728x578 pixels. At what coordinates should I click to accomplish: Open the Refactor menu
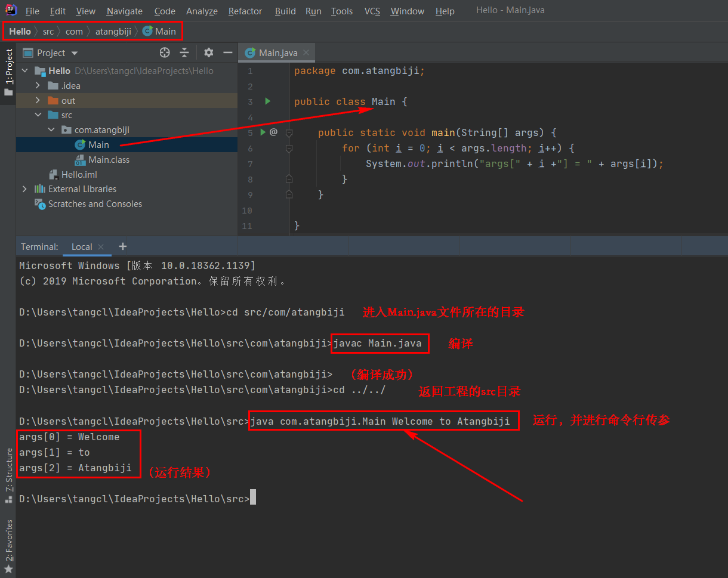coord(245,11)
